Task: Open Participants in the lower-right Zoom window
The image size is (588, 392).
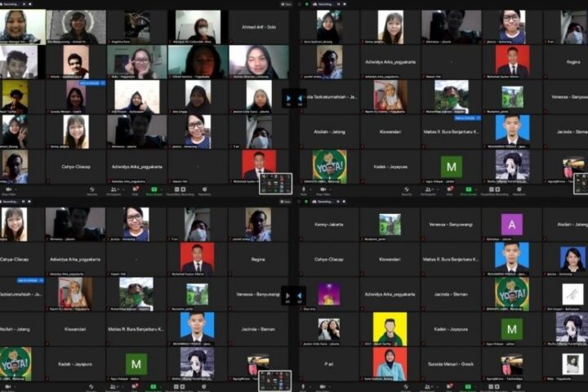Action: [x=427, y=387]
